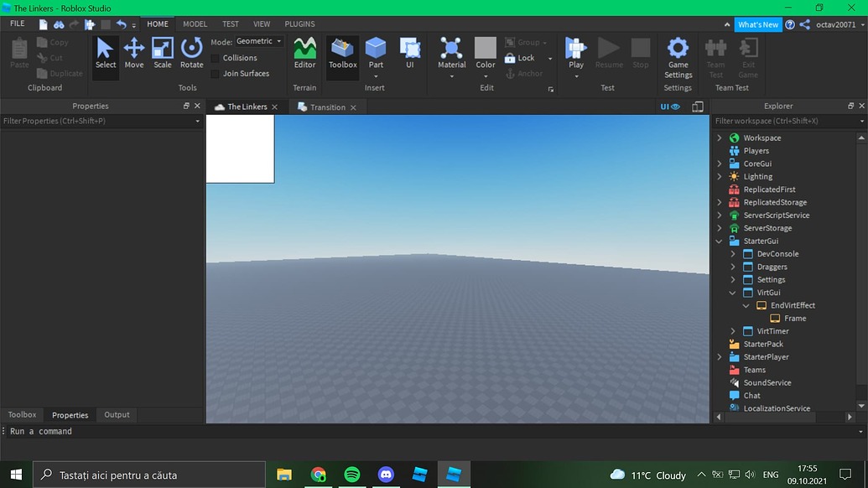Open the help question mark icon

[790, 24]
